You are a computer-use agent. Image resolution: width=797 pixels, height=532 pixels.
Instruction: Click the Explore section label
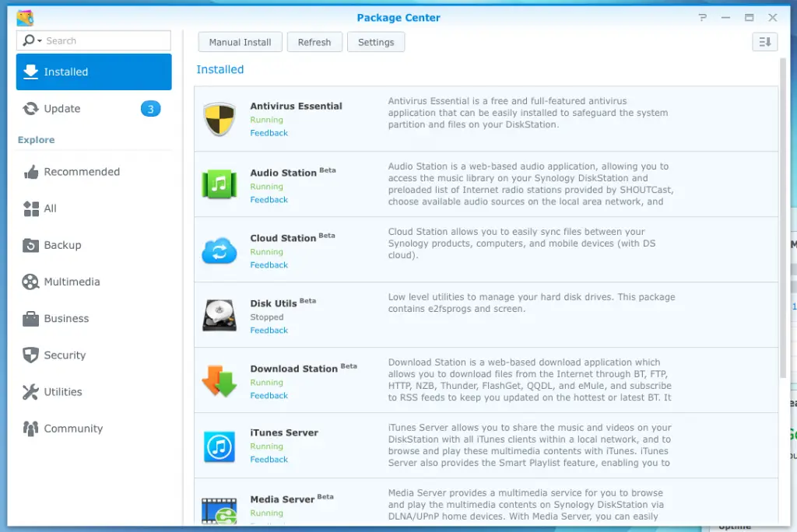pyautogui.click(x=36, y=140)
